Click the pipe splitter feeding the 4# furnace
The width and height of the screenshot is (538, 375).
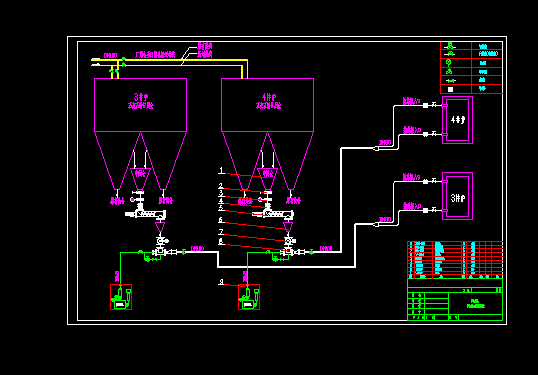[376, 149]
